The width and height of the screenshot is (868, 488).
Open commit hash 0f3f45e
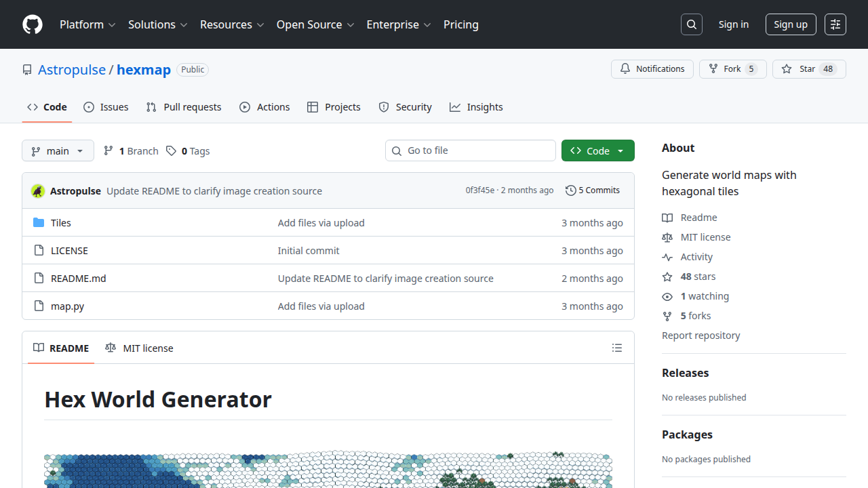480,190
